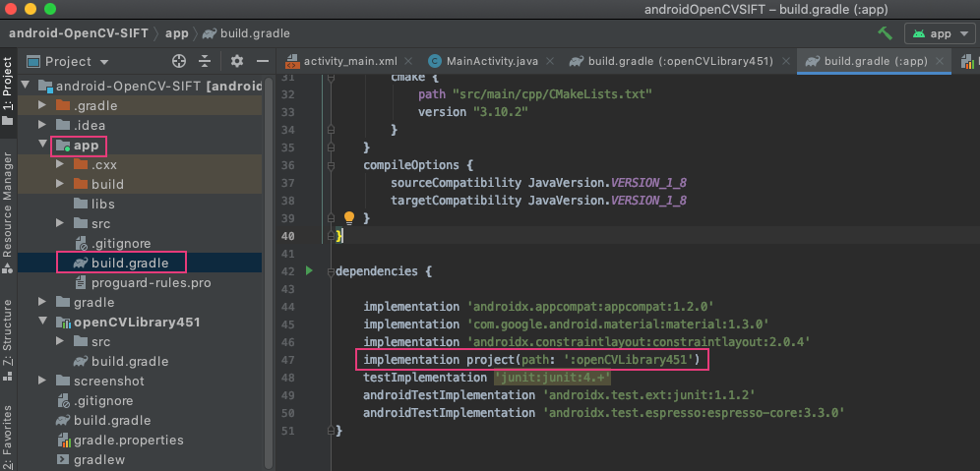Fold the dependencies block at line 42
Screen dimensions: 980x471
tap(331, 271)
